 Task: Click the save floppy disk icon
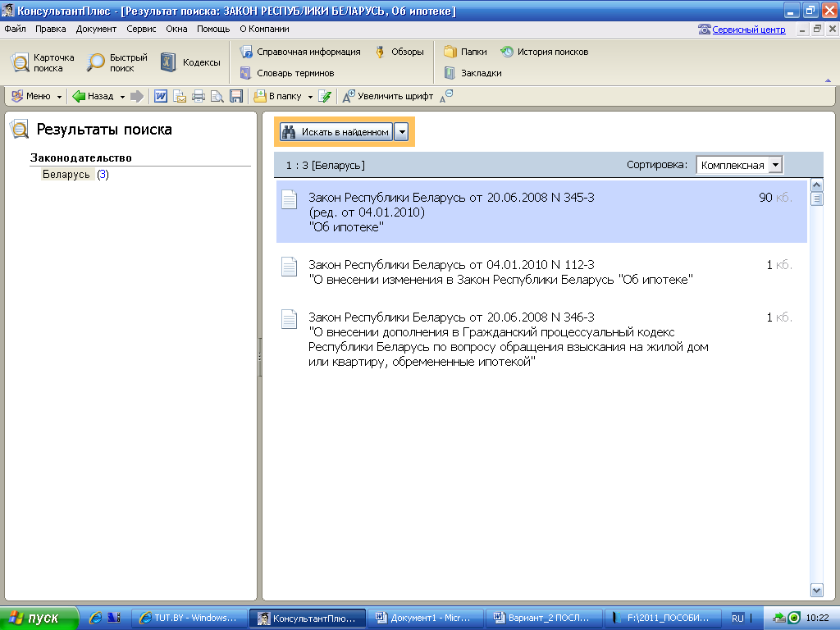click(236, 96)
